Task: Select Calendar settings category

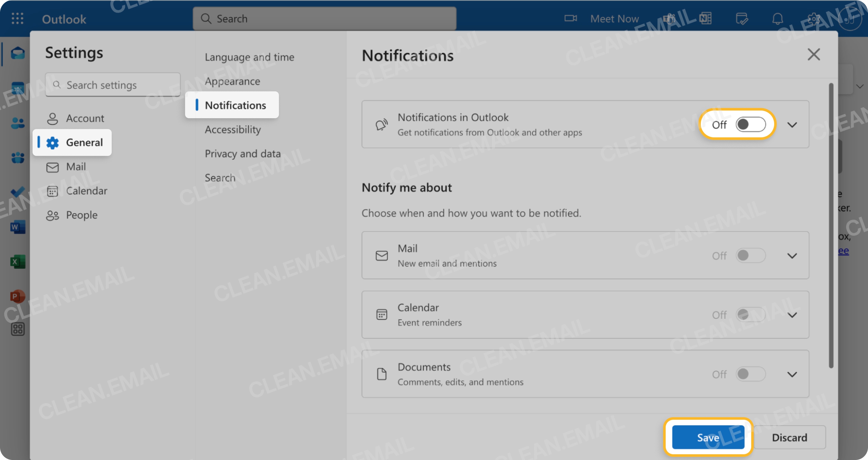Action: click(x=77, y=191)
